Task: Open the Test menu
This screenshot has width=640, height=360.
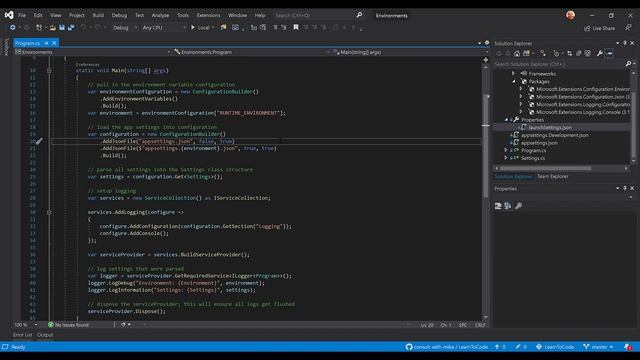Action: (140, 15)
